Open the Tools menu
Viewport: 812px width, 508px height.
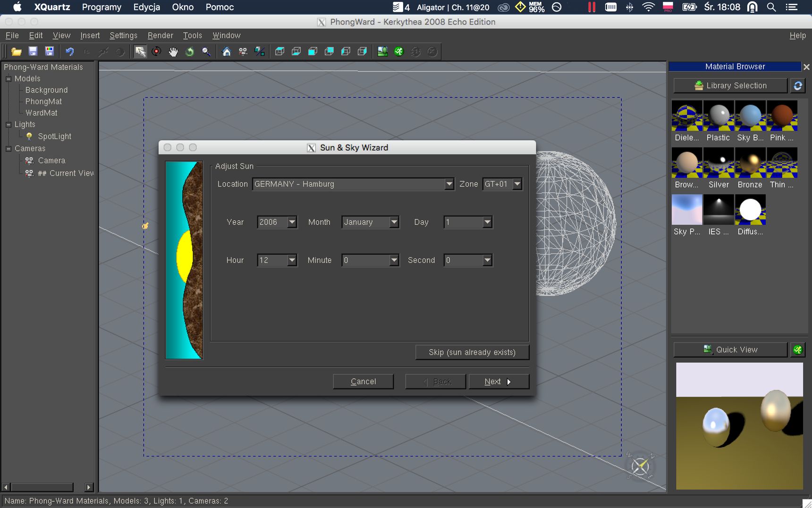(x=193, y=35)
